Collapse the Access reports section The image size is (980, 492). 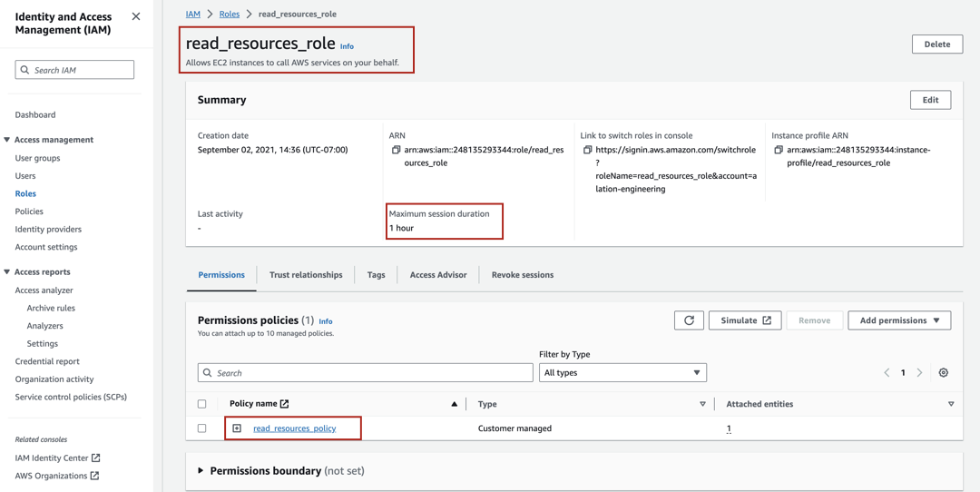(x=7, y=272)
